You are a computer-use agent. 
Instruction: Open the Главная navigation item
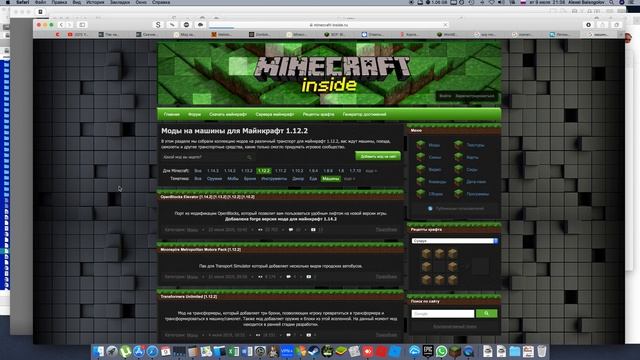171,114
